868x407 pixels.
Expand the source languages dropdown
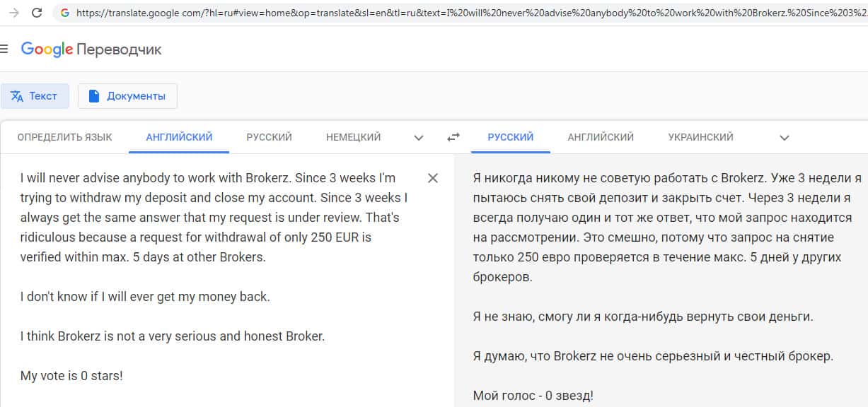point(419,138)
